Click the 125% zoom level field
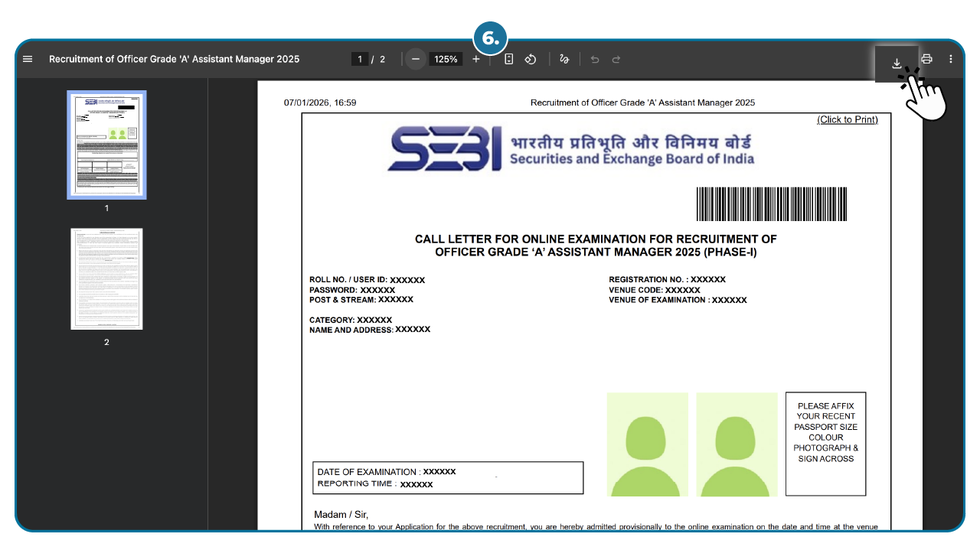Image resolution: width=980 pixels, height=550 pixels. pyautogui.click(x=446, y=59)
